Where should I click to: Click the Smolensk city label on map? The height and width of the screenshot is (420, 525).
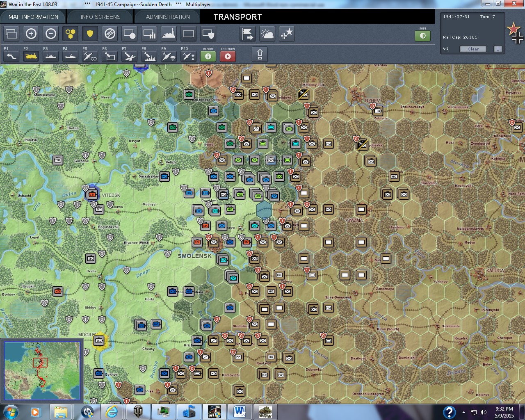pyautogui.click(x=195, y=256)
